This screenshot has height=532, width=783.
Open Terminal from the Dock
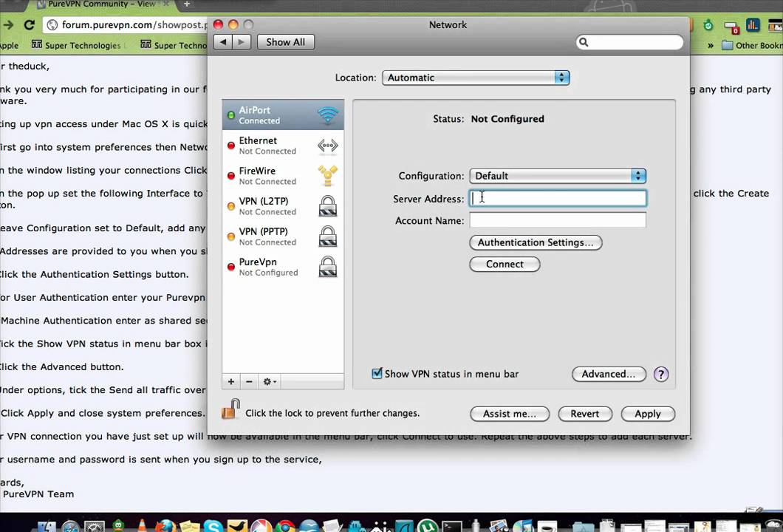click(x=452, y=527)
